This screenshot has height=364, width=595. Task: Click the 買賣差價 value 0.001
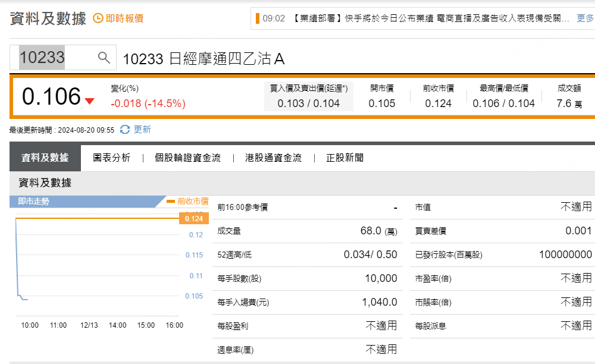579,231
